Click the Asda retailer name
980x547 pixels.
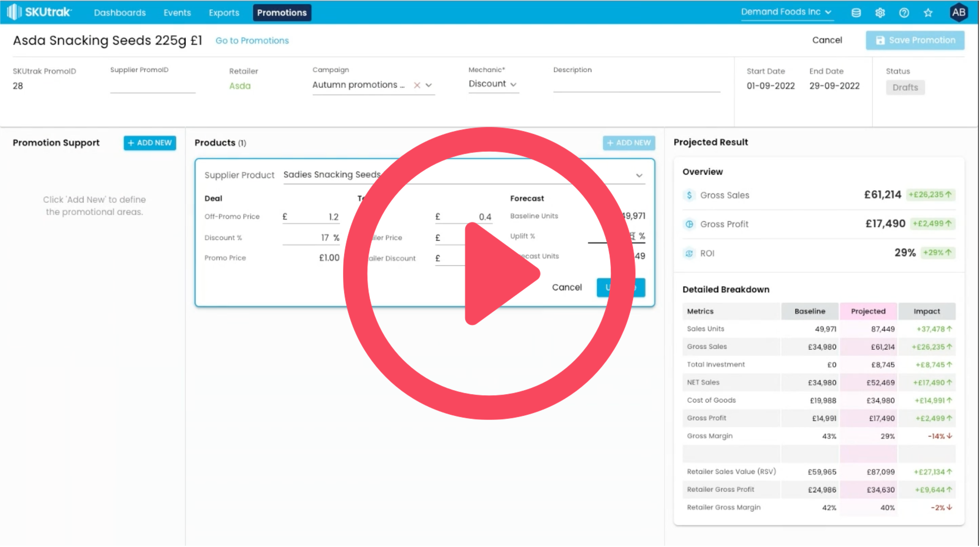coord(240,86)
